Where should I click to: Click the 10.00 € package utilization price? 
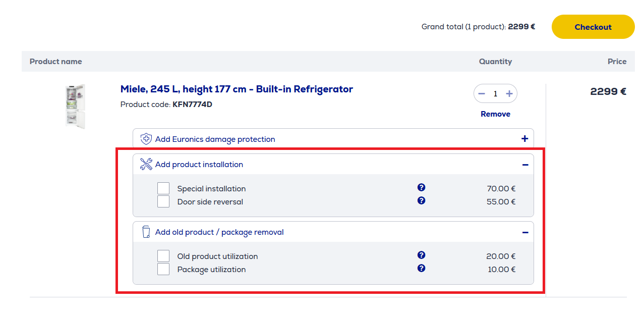point(502,270)
